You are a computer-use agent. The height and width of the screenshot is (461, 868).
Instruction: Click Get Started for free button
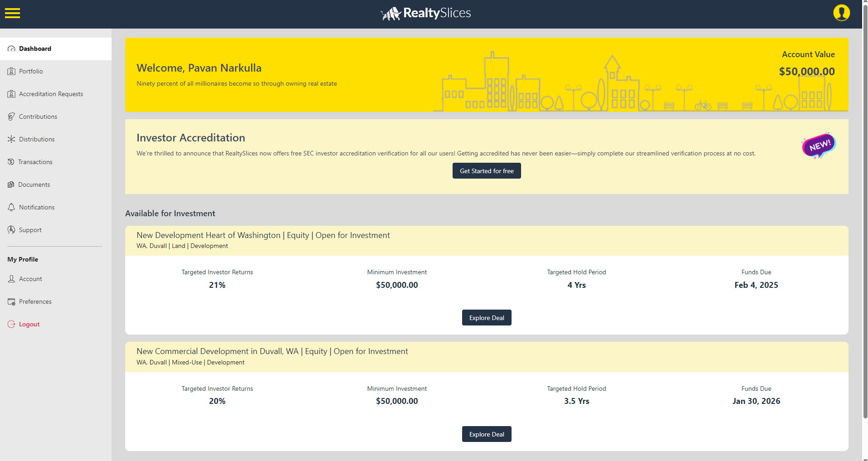pyautogui.click(x=487, y=171)
